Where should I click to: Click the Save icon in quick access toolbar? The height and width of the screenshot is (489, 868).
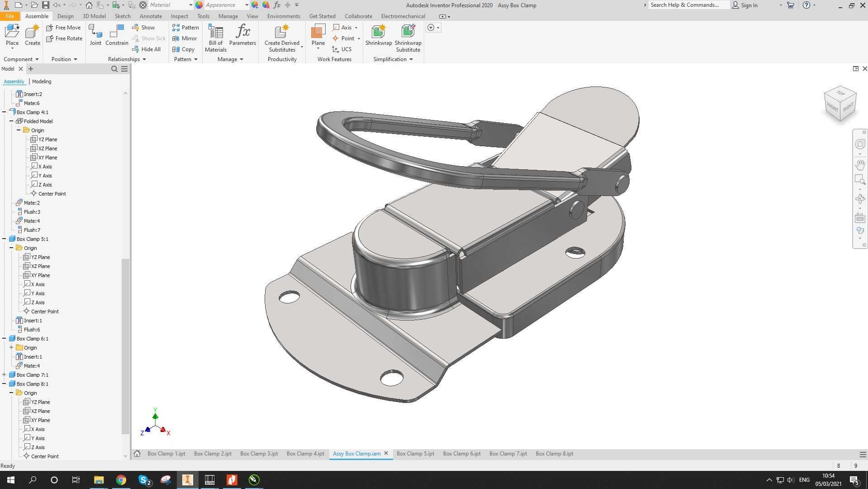tap(45, 5)
